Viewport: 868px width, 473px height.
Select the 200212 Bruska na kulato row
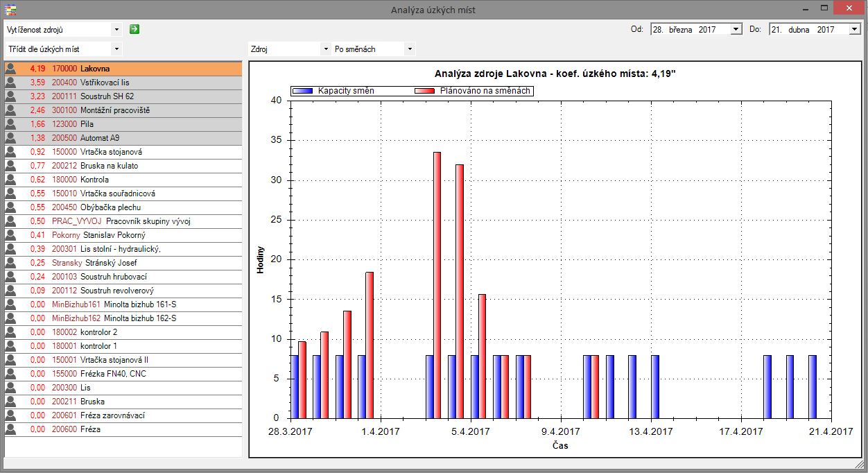pos(123,166)
